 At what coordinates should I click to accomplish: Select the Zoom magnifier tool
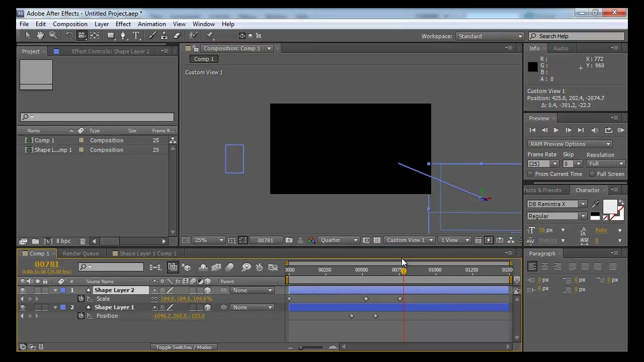point(53,36)
